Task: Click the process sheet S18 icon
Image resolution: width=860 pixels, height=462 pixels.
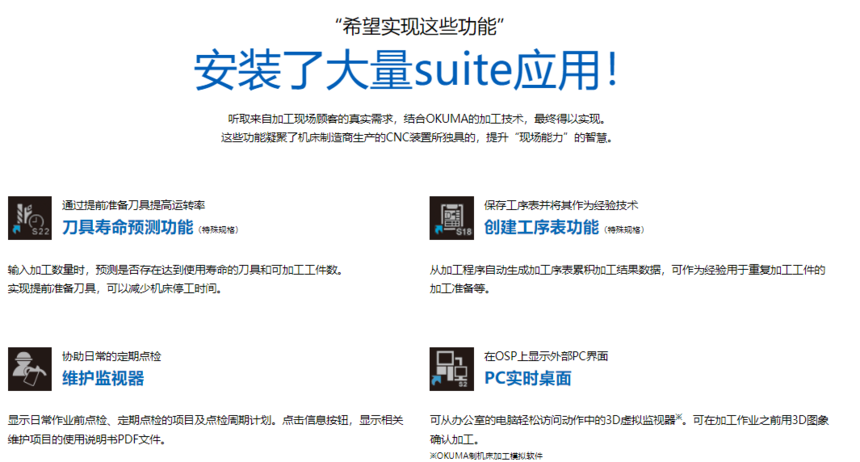Action: (x=452, y=218)
